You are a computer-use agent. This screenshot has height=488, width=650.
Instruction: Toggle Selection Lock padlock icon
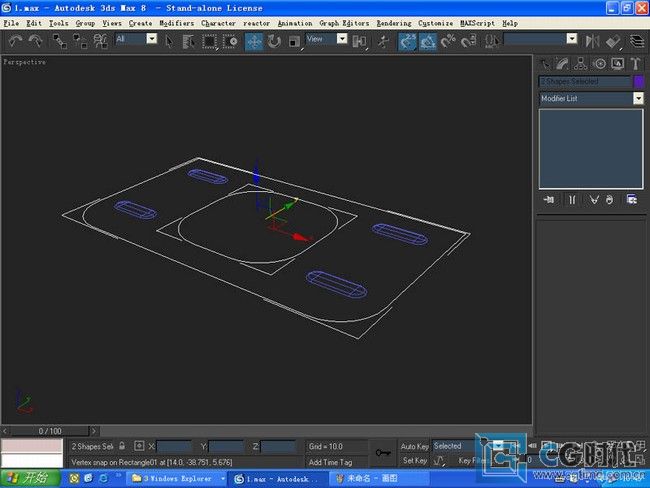(122, 446)
